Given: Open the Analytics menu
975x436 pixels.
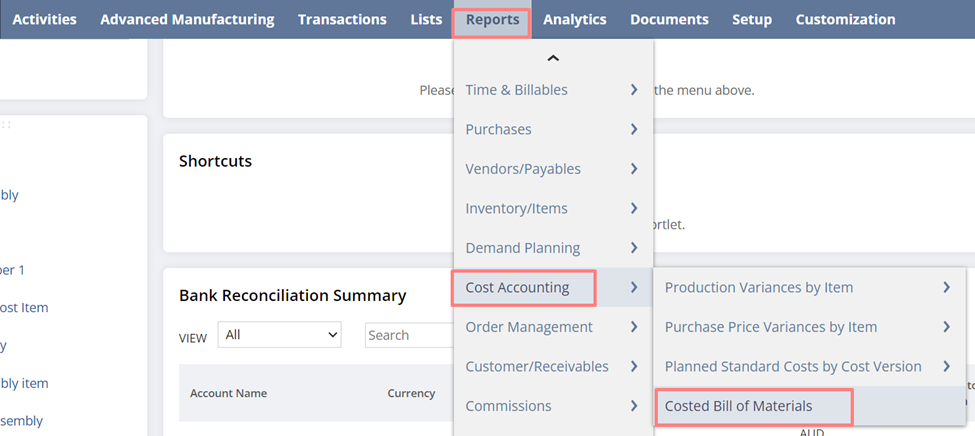Looking at the screenshot, I should [574, 19].
